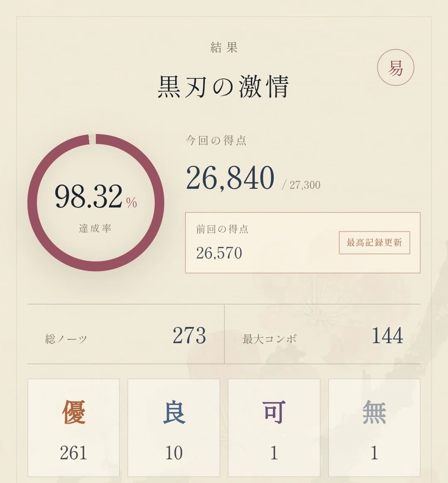Viewport: 448px width, 483px height.
Task: Click the 可 judgment glyph
Action: pos(274,412)
